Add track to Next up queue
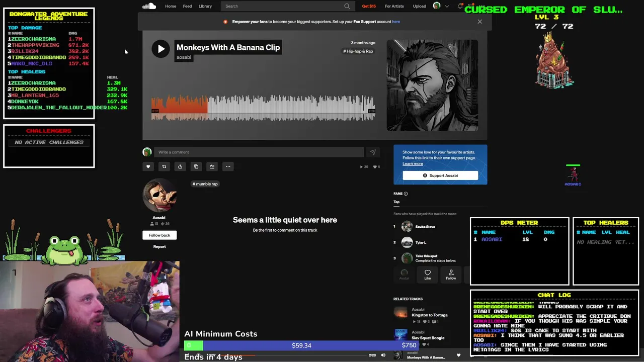The width and height of the screenshot is (644, 362). click(212, 166)
